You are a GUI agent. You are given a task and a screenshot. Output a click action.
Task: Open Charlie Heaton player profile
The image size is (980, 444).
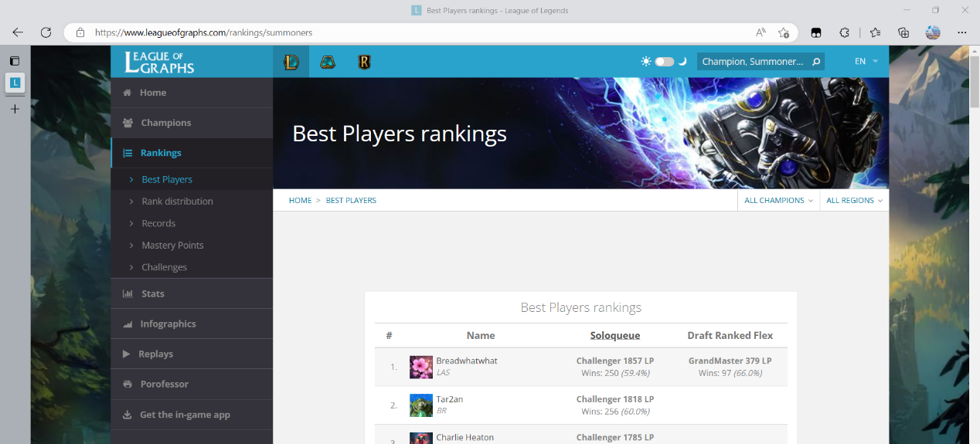464,438
